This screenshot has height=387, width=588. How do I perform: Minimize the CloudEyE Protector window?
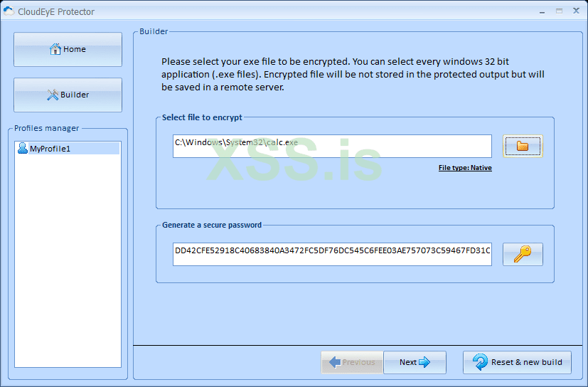(x=542, y=11)
